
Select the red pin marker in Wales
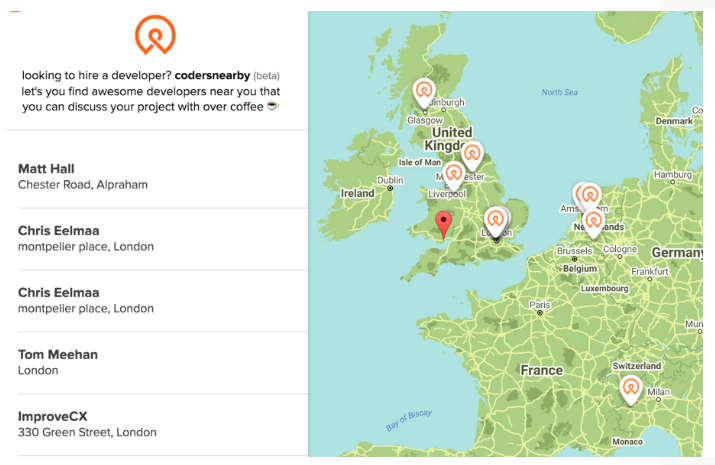pyautogui.click(x=444, y=223)
